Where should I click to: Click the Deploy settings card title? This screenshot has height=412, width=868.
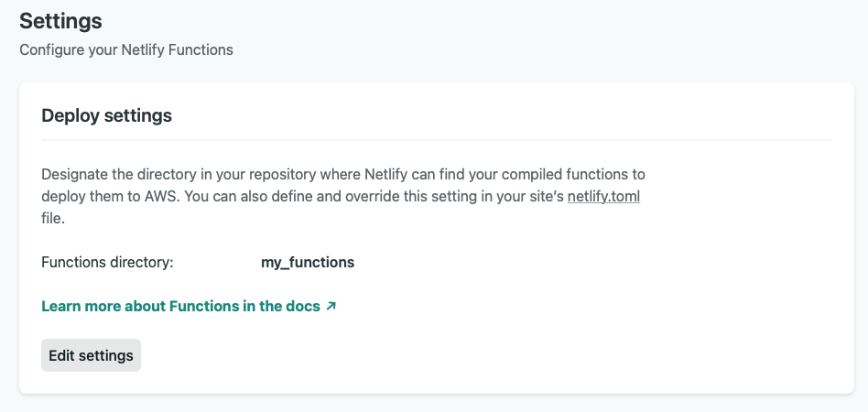point(107,116)
